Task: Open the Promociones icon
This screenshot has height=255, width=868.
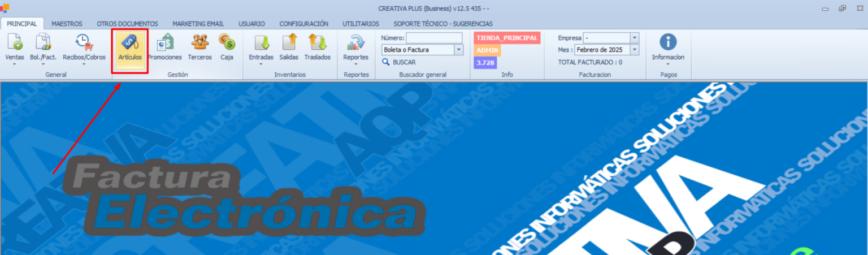Action: (164, 42)
